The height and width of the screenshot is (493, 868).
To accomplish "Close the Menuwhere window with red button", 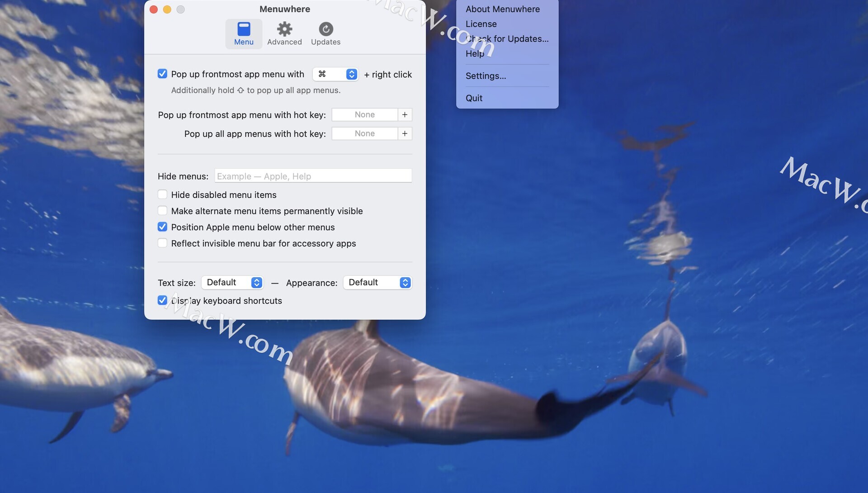I will pyautogui.click(x=154, y=9).
